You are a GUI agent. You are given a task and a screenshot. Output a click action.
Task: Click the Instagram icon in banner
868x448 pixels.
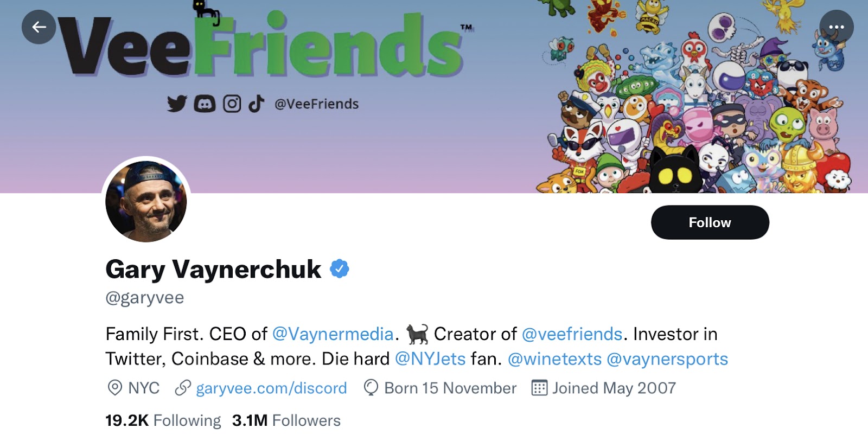pyautogui.click(x=232, y=104)
